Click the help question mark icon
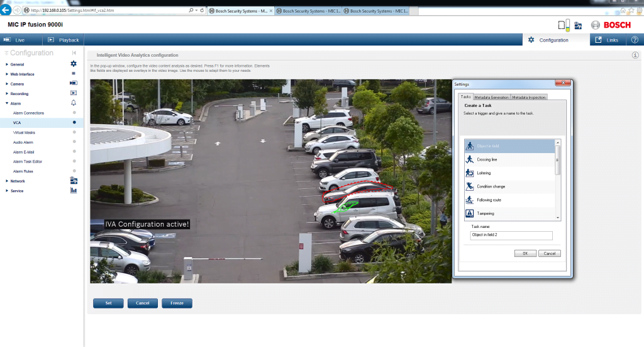644x347 pixels. tap(635, 40)
